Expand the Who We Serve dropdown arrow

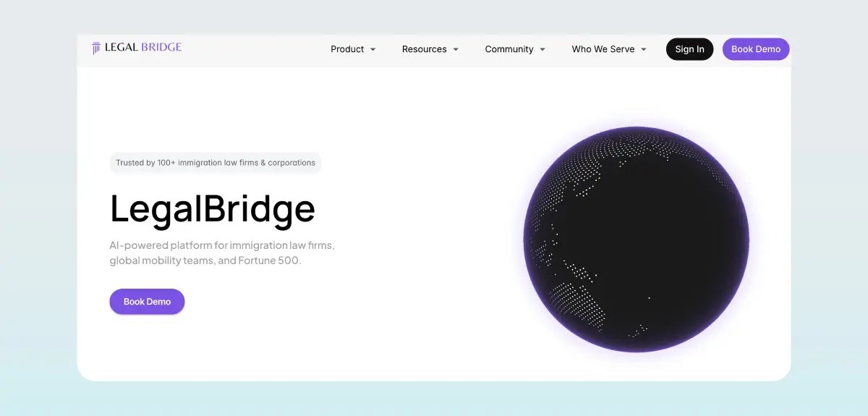pos(644,50)
